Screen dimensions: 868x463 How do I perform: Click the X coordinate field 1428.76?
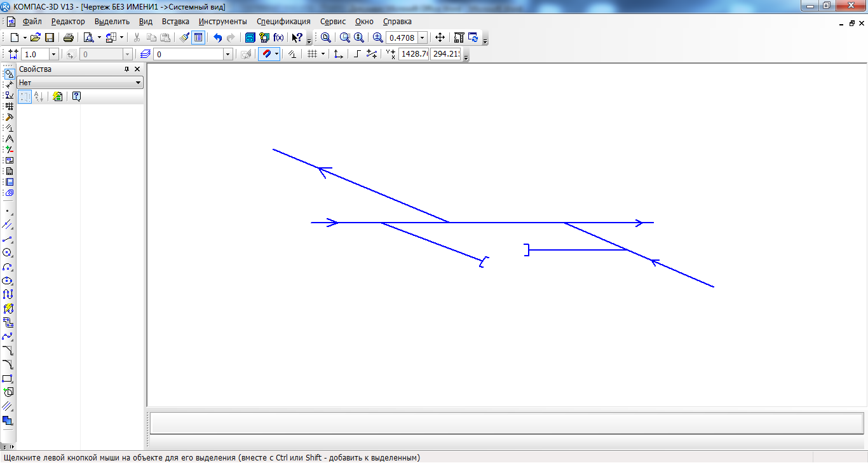pyautogui.click(x=414, y=54)
